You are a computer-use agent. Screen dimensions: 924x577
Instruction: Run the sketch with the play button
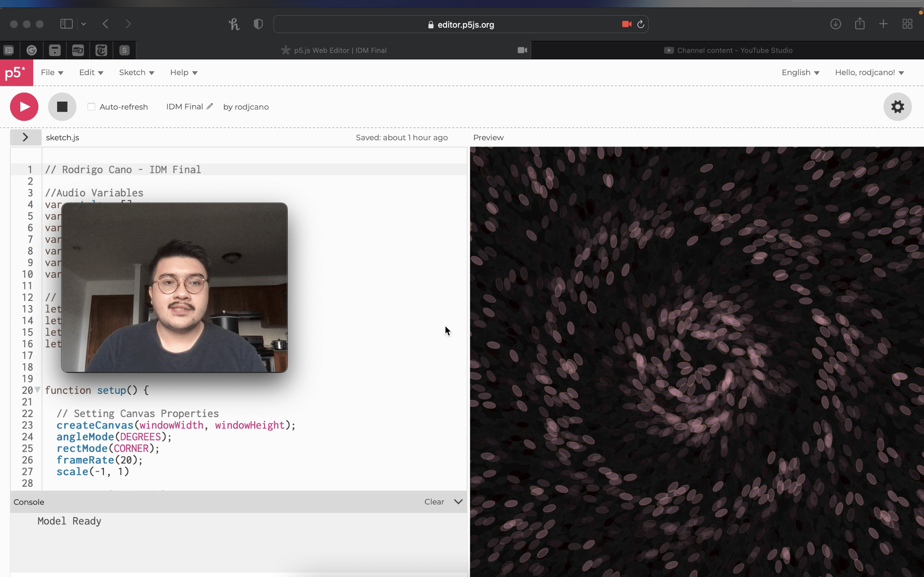(24, 106)
